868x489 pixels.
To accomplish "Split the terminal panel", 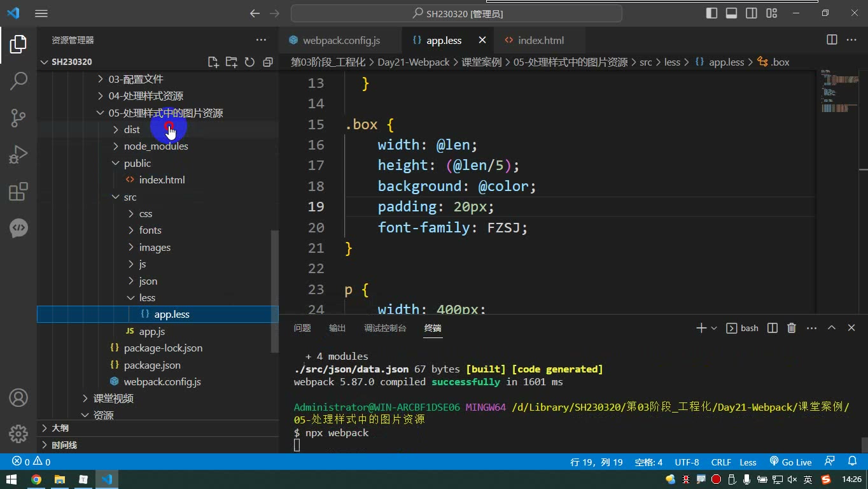I will tap(773, 328).
